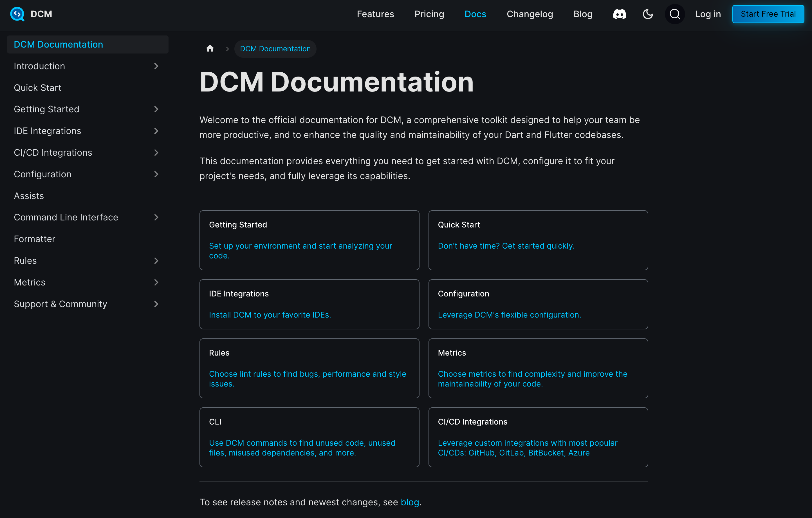Screen dimensions: 812x518
Task: Expand the CI/CD Integrations sidebar chevron
Action: pyautogui.click(x=156, y=153)
